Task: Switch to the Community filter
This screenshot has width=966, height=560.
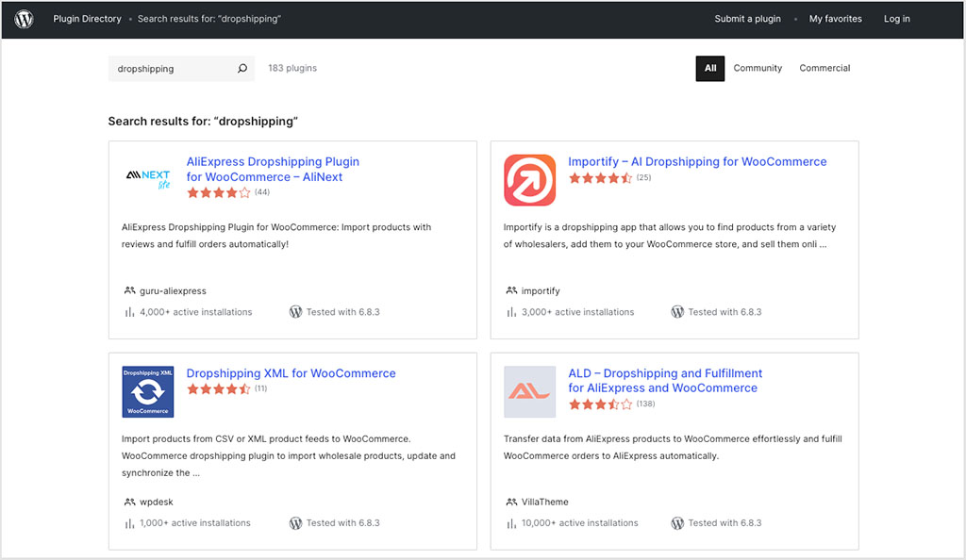Action: click(758, 68)
